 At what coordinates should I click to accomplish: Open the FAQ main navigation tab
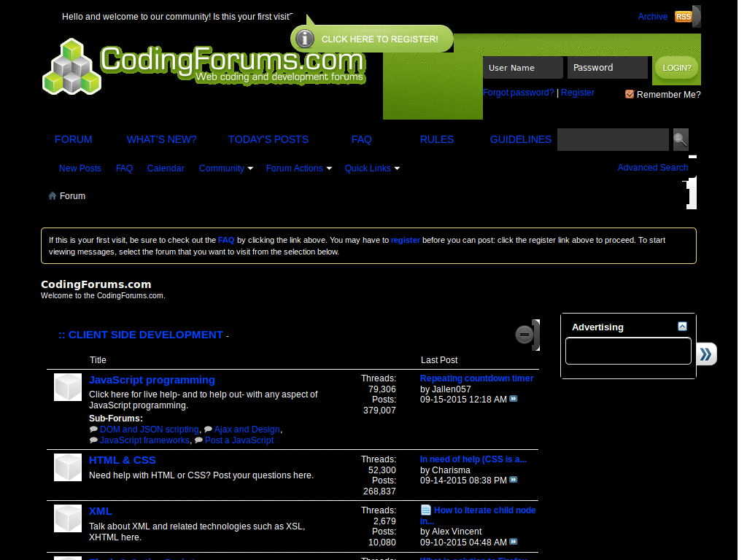coord(362,139)
